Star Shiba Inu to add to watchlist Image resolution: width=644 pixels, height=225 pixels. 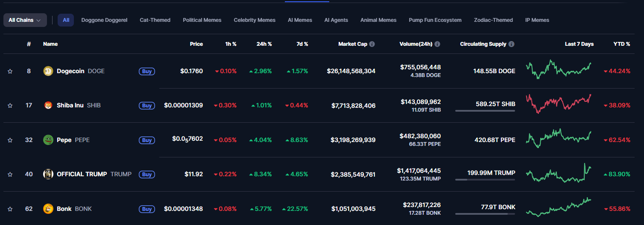point(10,106)
